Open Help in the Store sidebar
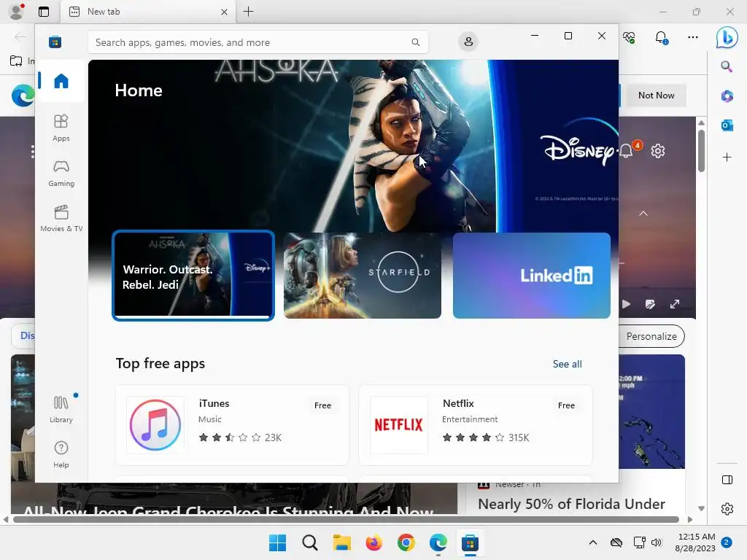The image size is (747, 560). coord(61,454)
